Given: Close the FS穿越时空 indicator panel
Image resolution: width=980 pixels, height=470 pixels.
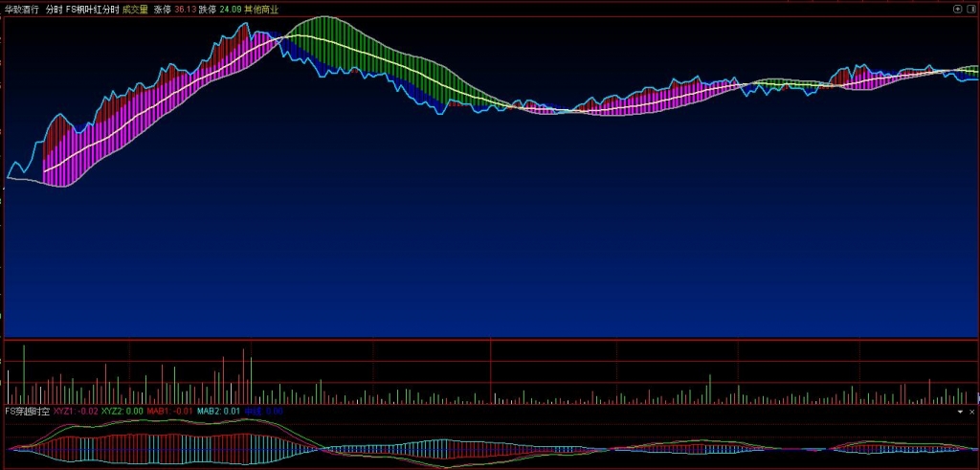Looking at the screenshot, I should click(x=971, y=412).
